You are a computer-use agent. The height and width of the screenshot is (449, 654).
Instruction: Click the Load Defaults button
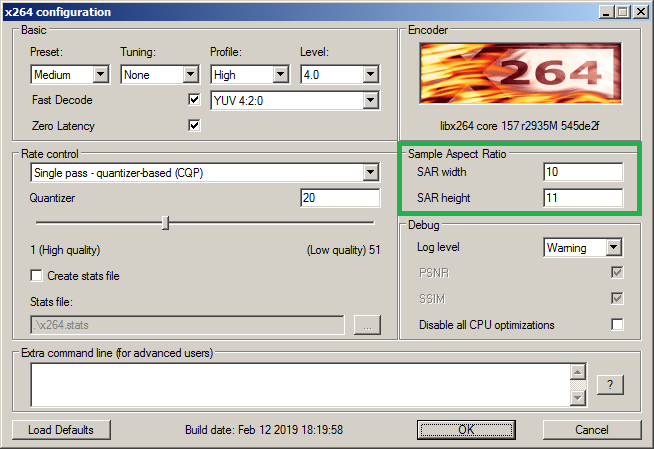(x=61, y=430)
